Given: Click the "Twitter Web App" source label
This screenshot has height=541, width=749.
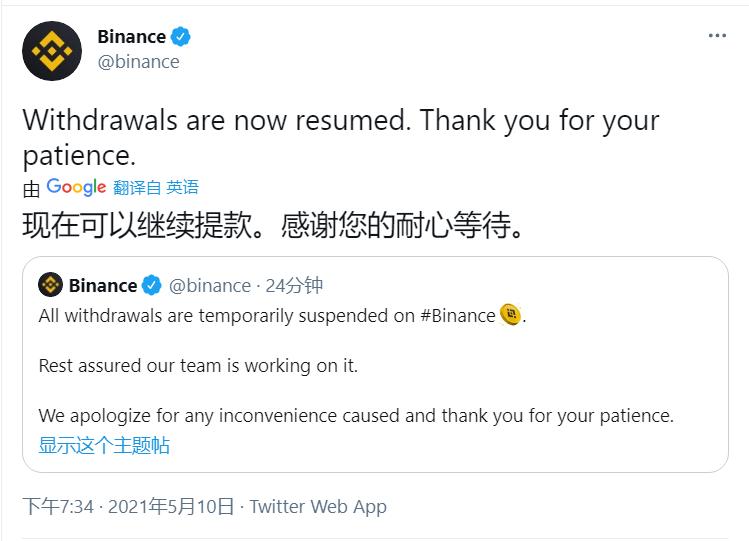Looking at the screenshot, I should click(x=318, y=506).
